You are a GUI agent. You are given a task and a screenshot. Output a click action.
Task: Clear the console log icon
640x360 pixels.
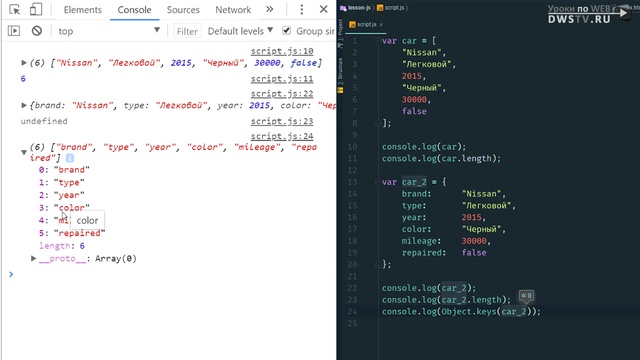point(37,31)
